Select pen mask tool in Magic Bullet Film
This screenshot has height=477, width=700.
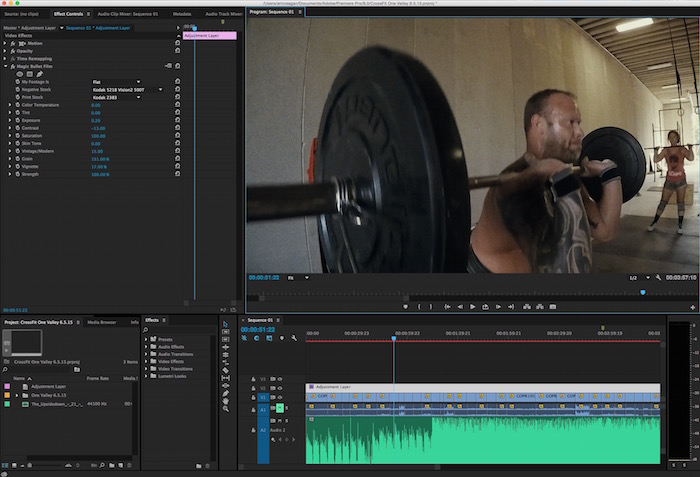(x=39, y=74)
